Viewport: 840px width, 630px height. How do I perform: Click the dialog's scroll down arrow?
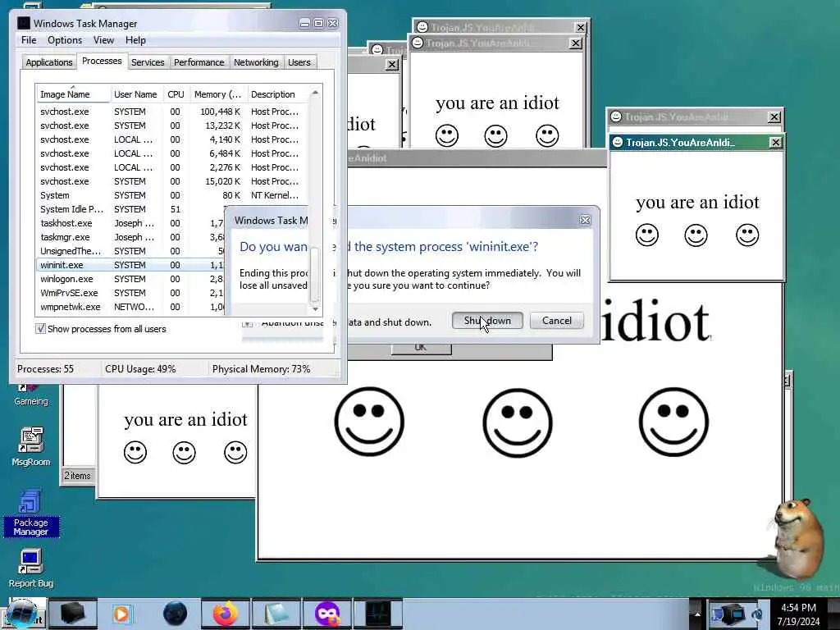pos(315,308)
